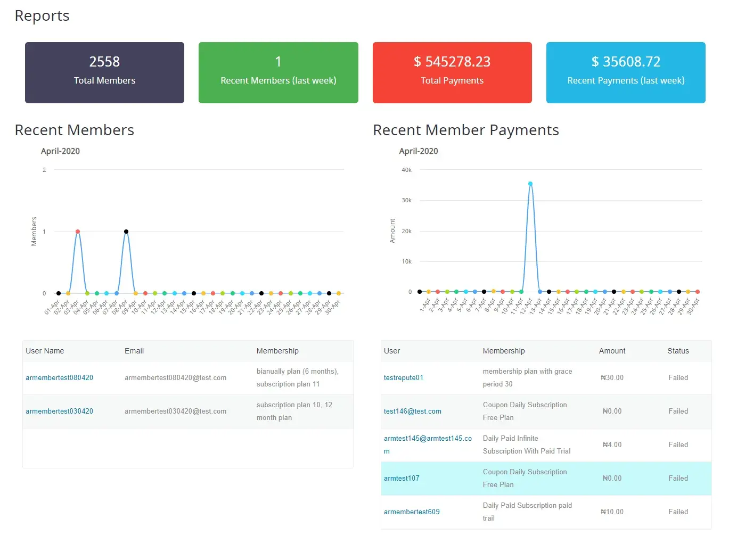Open user armembertest030420 profile link

pos(59,411)
